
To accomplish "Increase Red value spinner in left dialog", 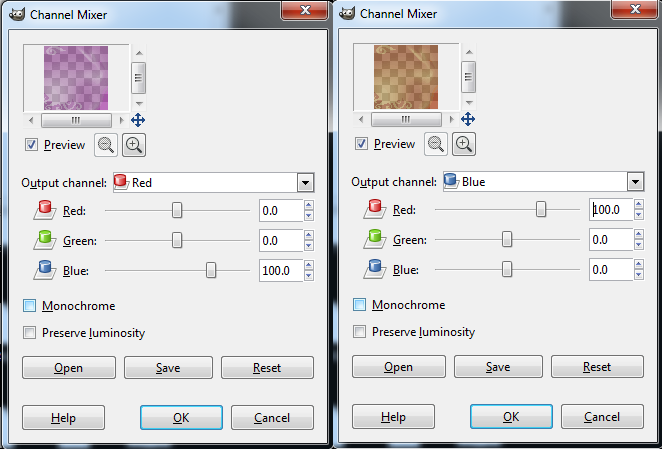I will tap(309, 206).
